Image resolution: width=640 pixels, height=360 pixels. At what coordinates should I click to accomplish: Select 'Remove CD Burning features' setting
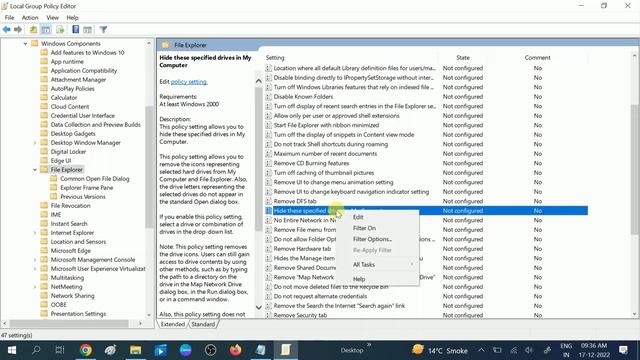pos(311,163)
